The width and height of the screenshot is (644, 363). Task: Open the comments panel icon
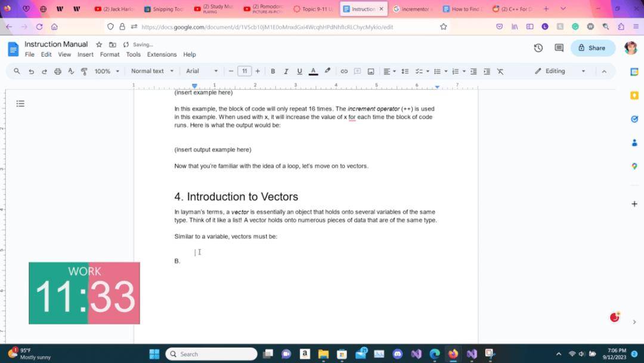(x=559, y=48)
